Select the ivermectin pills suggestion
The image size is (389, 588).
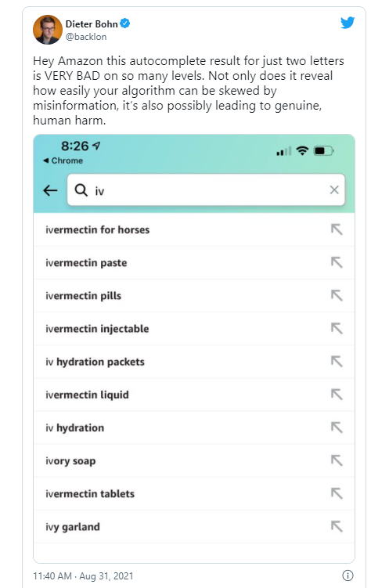click(x=194, y=295)
